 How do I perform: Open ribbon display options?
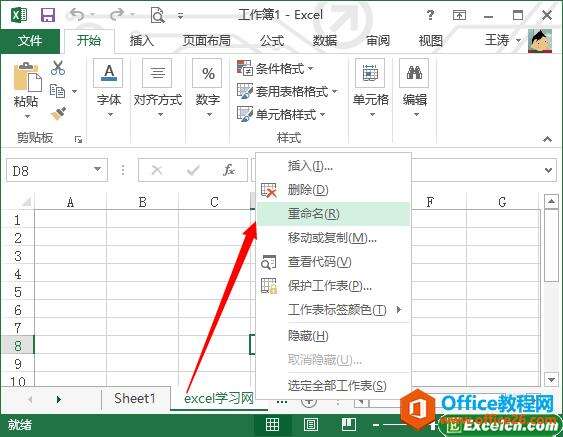[459, 15]
